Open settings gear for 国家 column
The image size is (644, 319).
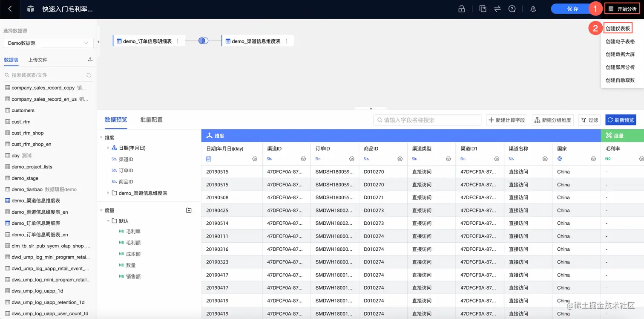[593, 159]
